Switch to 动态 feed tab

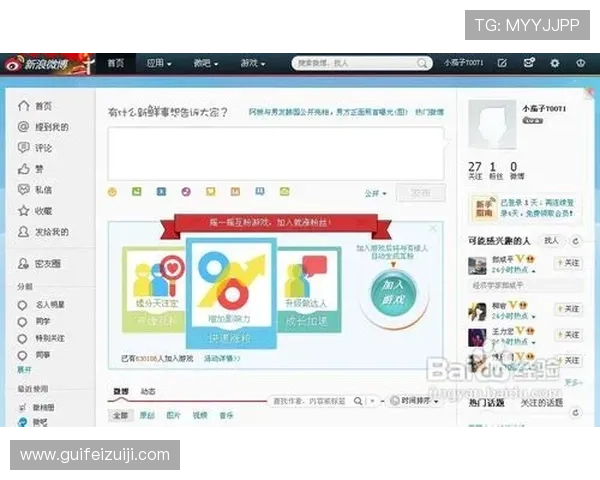click(148, 391)
